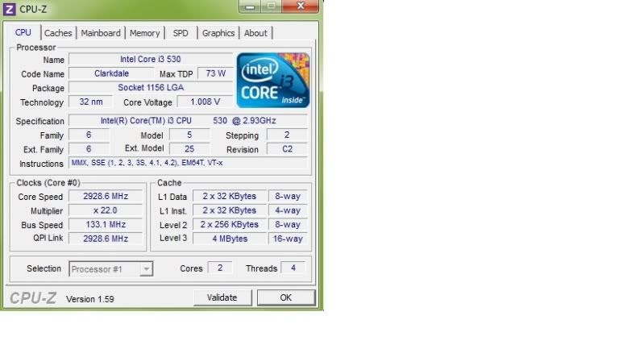Click the Package value Socket 1156 LGA

tap(151, 88)
